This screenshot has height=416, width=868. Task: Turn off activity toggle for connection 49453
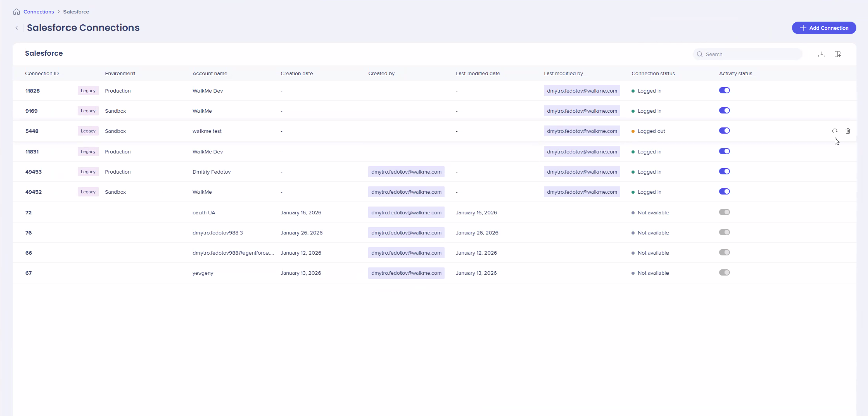tap(724, 172)
